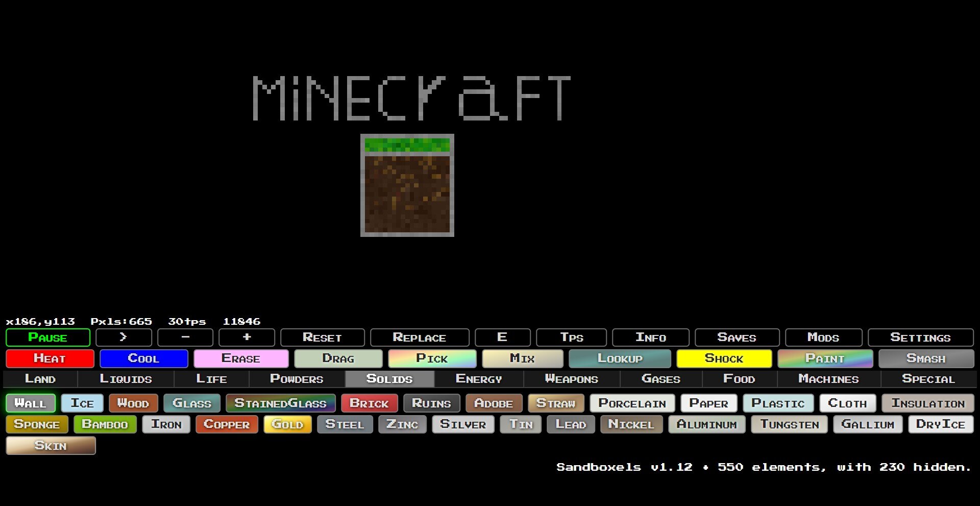Click the grass dirt block on canvas

tap(407, 185)
